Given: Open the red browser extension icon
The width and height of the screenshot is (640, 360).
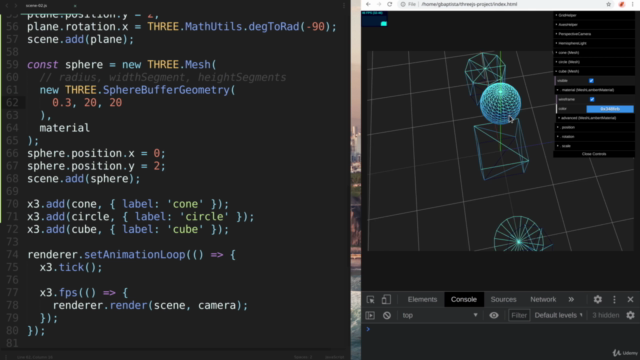Looking at the screenshot, I should (622, 4).
